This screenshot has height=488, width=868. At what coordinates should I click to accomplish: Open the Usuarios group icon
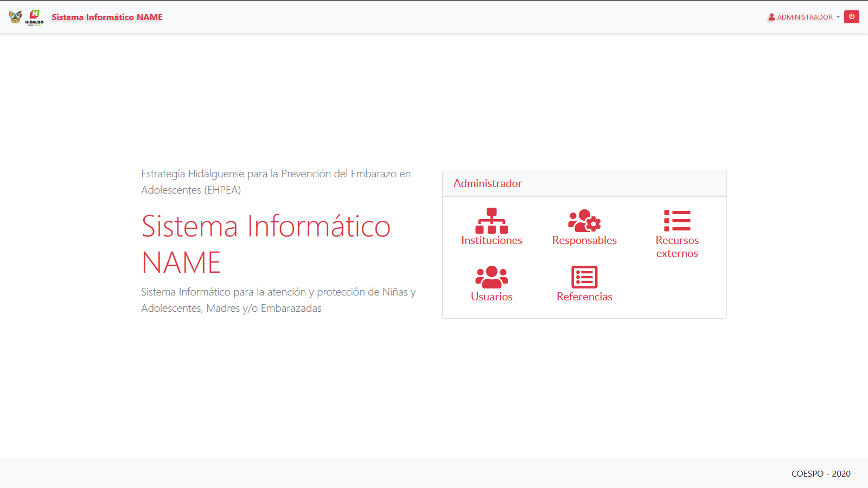[x=492, y=277]
